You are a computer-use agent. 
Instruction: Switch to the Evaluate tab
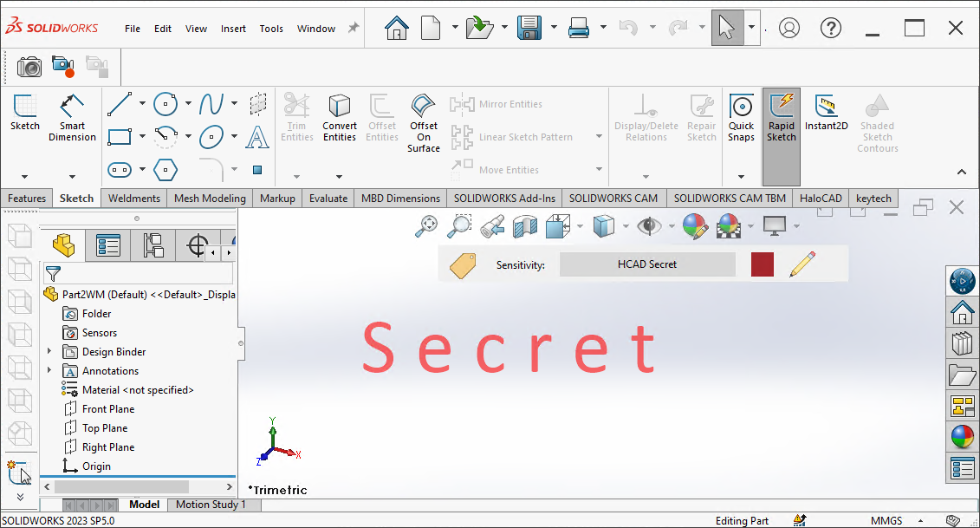click(x=328, y=199)
